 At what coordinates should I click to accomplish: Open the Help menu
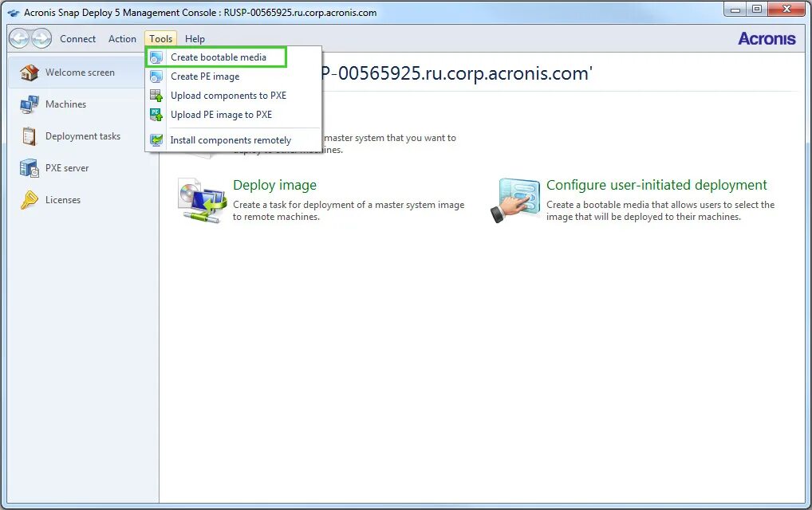point(195,39)
